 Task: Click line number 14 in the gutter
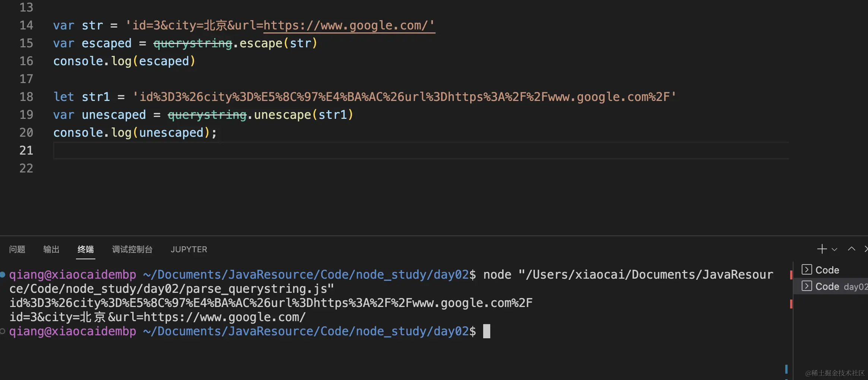pyautogui.click(x=26, y=25)
